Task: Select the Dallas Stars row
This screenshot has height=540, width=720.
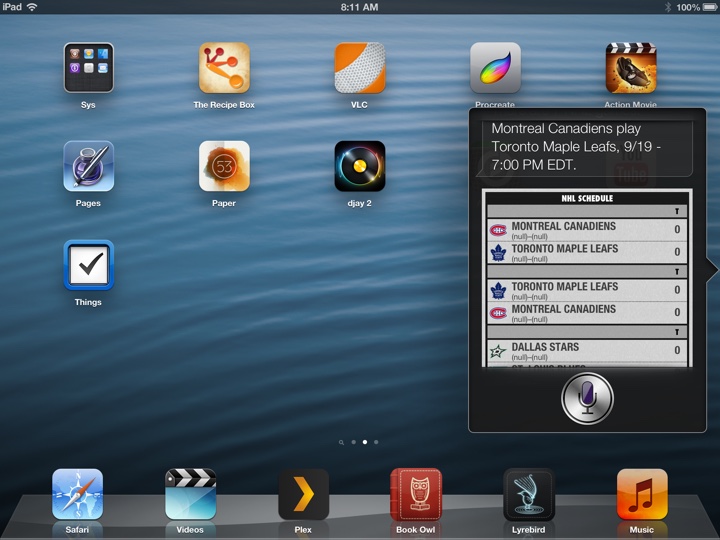Action: [587, 350]
